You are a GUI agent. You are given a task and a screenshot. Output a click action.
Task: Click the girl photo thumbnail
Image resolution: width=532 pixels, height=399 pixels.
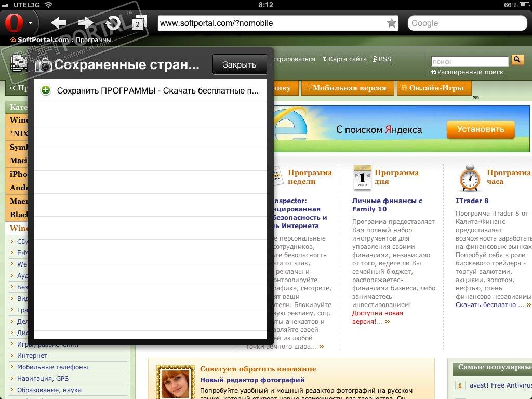176,383
